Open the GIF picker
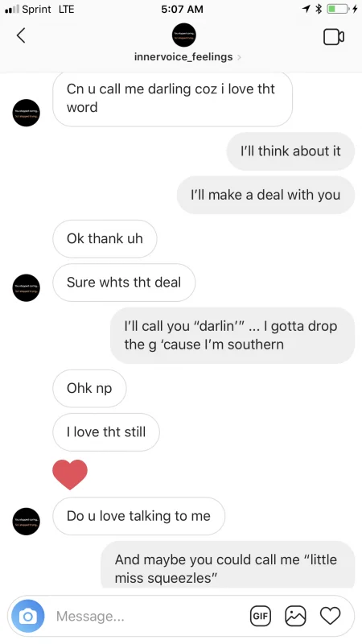362x644 pixels. tap(261, 616)
